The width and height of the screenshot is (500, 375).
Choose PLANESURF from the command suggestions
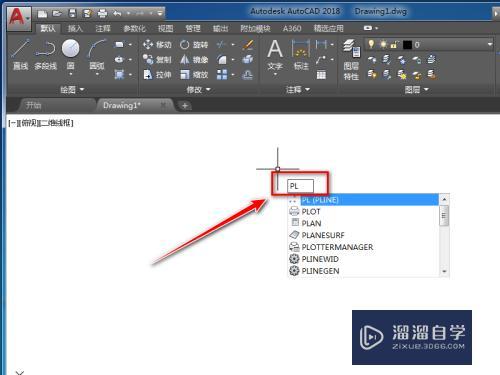[x=364, y=235]
